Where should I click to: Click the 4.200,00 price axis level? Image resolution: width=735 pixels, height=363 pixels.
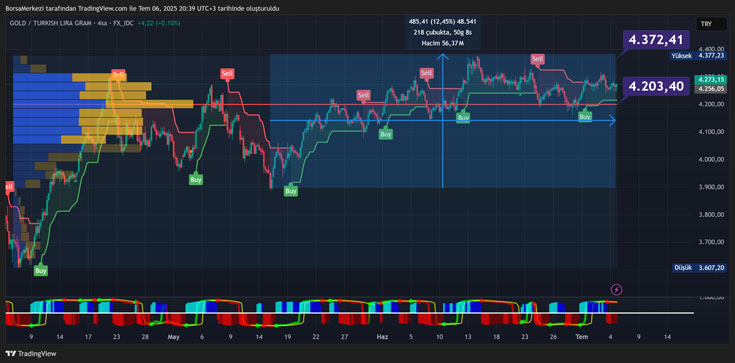tap(711, 104)
